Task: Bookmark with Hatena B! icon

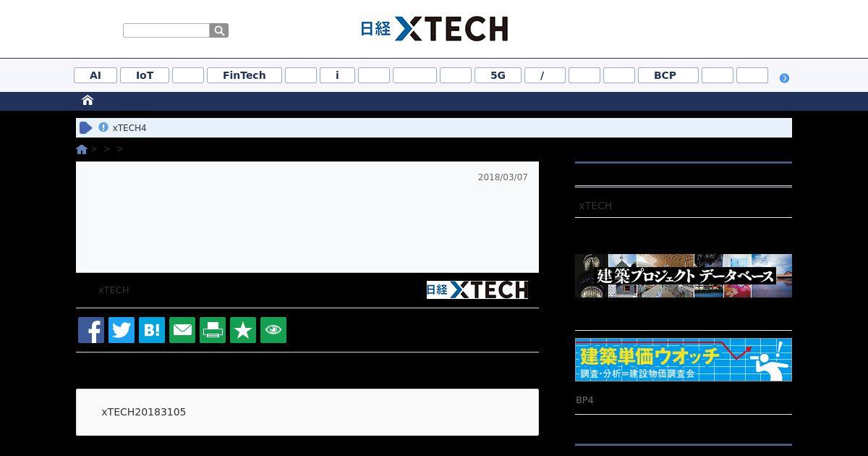Action: 152,330
